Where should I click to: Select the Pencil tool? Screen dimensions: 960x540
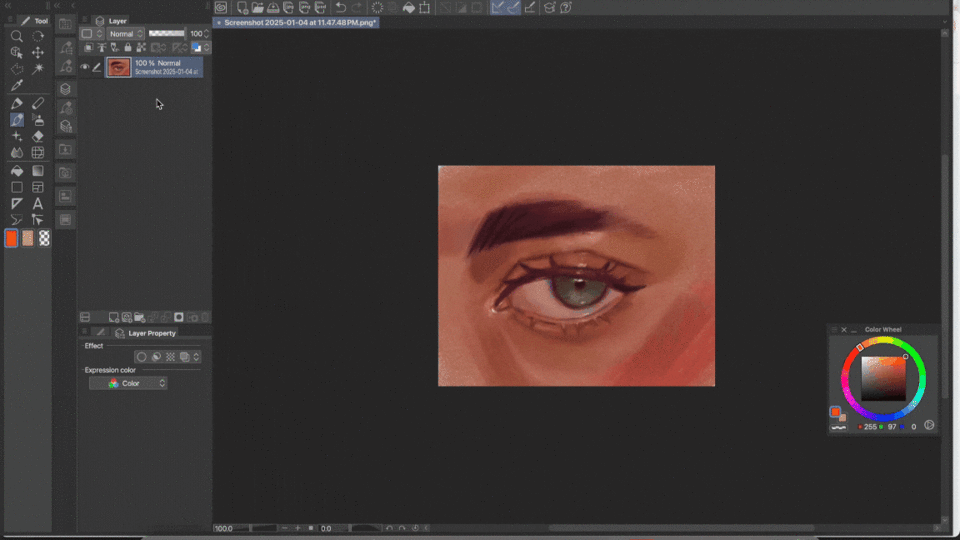click(x=38, y=103)
